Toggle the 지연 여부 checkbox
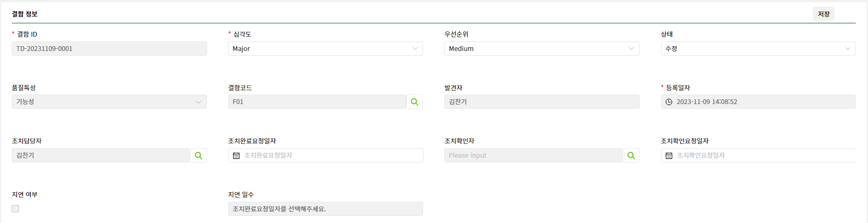 pos(15,209)
